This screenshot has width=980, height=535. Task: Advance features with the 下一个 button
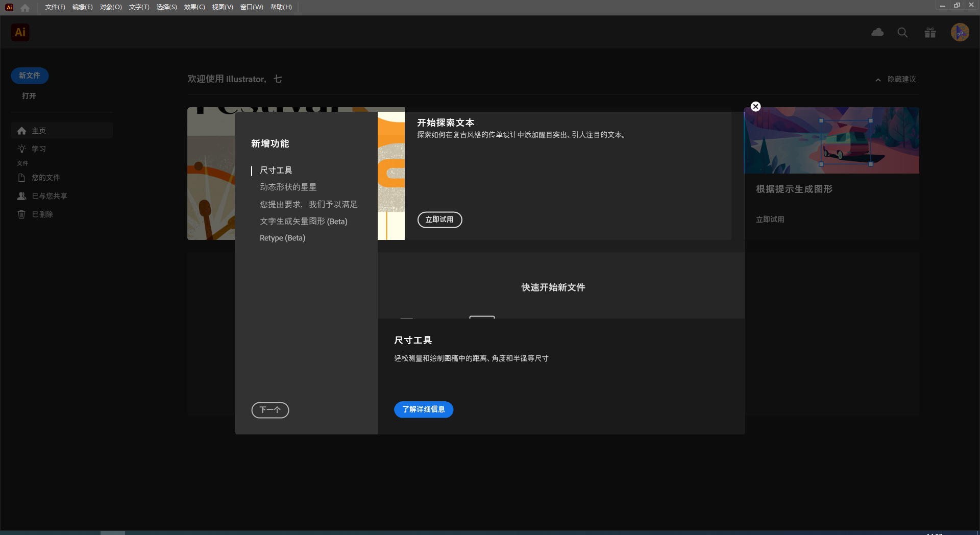click(x=270, y=410)
